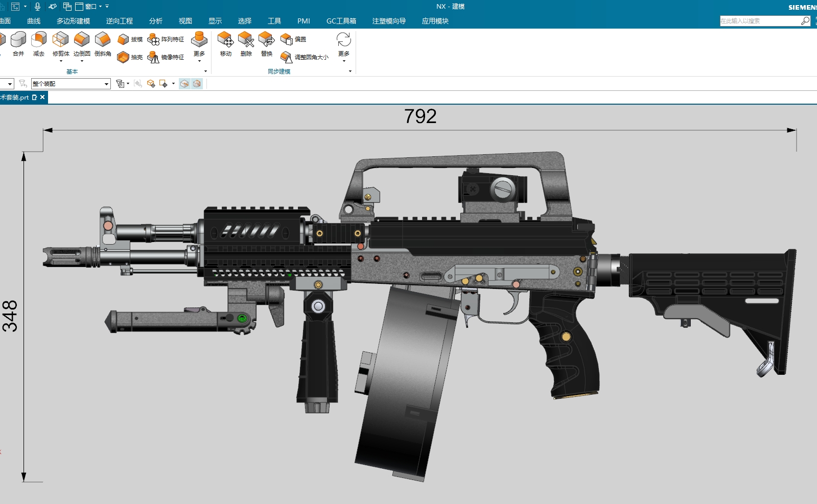The image size is (817, 504).
Task: Toggle the first highlighted face selection button
Action: click(x=184, y=84)
